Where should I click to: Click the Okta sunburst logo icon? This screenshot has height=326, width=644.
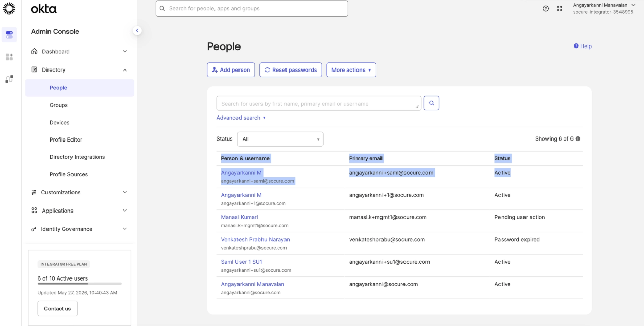point(9,9)
